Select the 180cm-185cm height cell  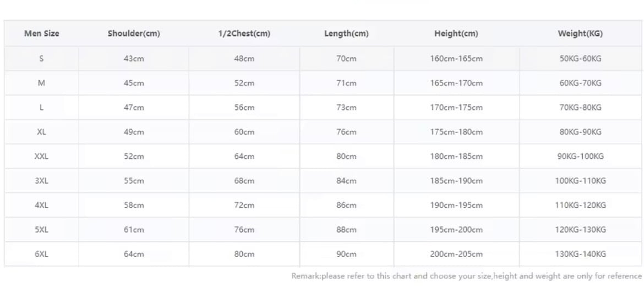[x=456, y=156]
